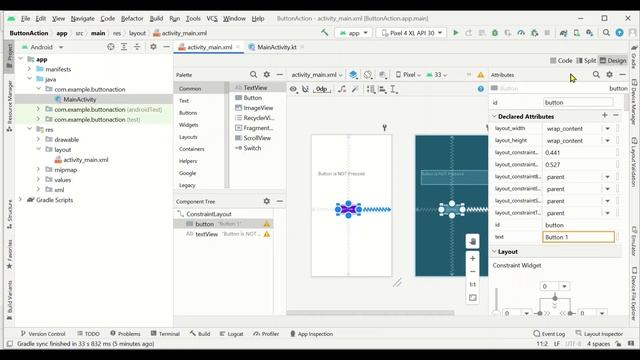Open layout_height wrap_content dropdown
The image size is (640, 360).
pyautogui.click(x=608, y=141)
